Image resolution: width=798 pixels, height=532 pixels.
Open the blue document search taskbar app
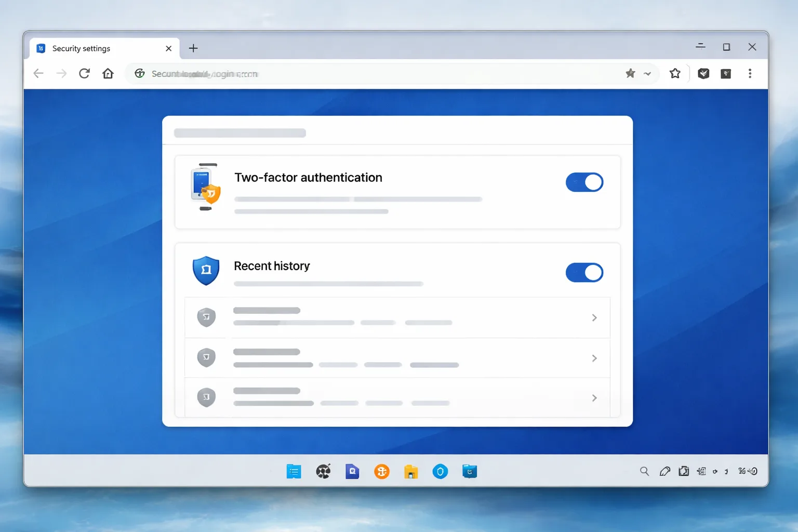click(352, 472)
